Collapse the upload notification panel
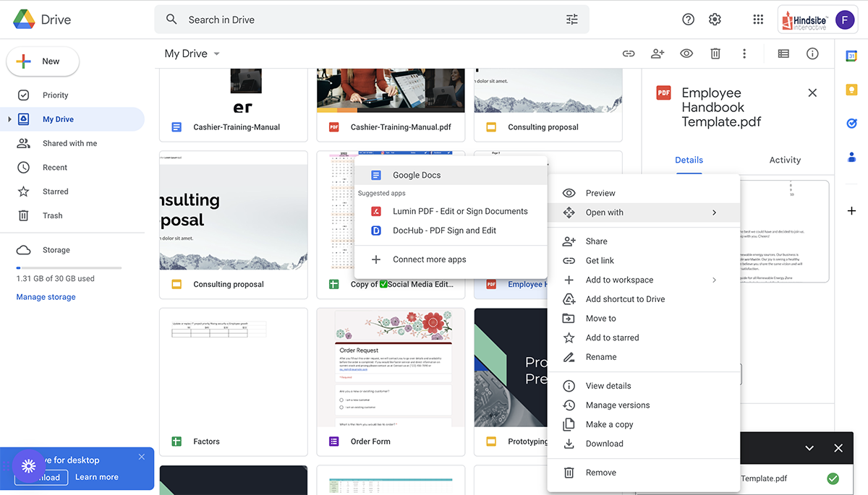 coord(809,448)
